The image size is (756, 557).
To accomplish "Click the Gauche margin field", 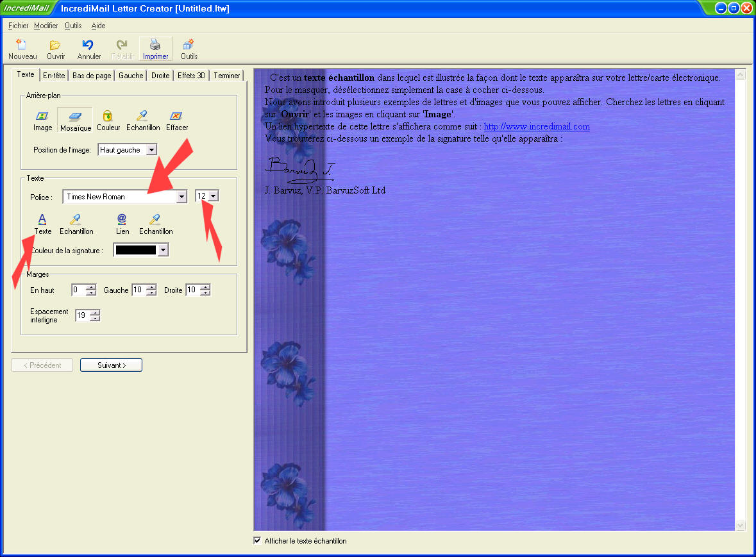I will (x=139, y=290).
